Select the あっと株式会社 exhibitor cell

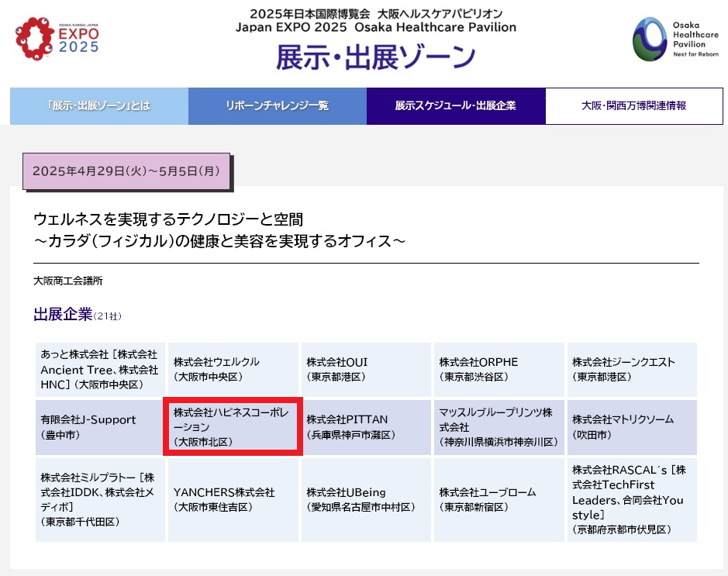point(100,370)
